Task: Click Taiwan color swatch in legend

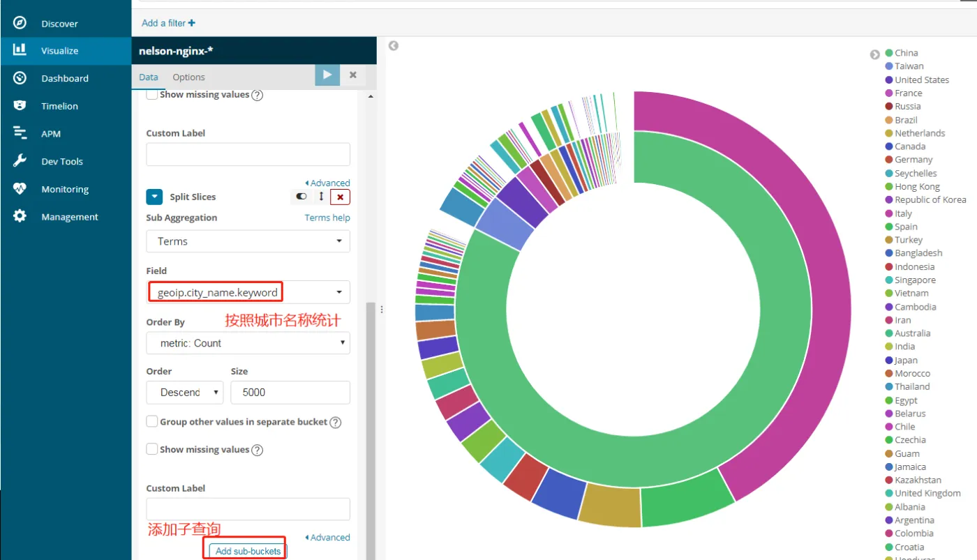Action: pyautogui.click(x=889, y=66)
